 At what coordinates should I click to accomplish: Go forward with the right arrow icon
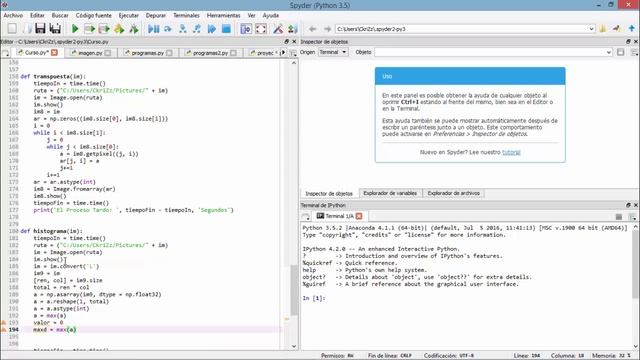pos(327,29)
